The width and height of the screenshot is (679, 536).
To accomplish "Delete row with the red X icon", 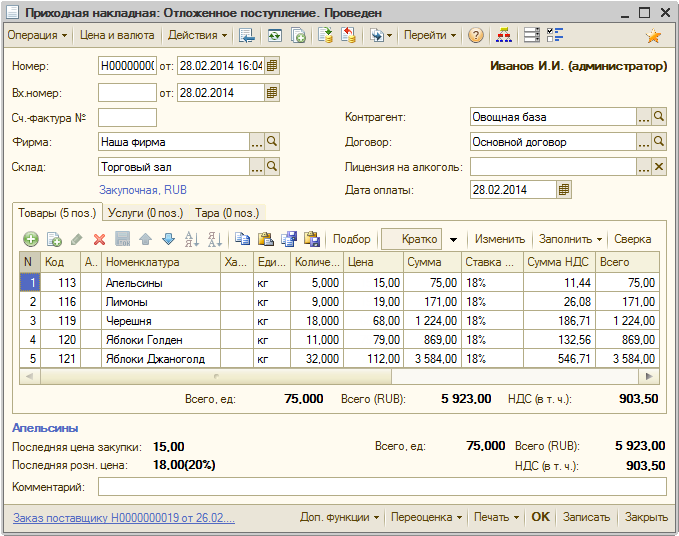I will tap(100, 239).
